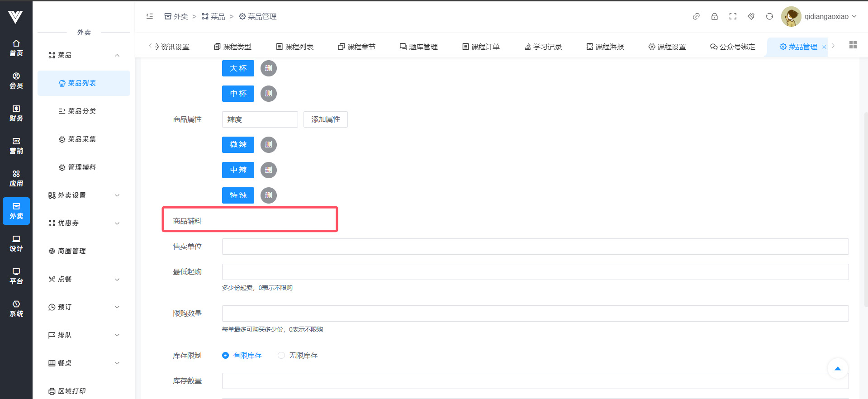Collapse the sidebar menu toggle icon

coord(150,16)
